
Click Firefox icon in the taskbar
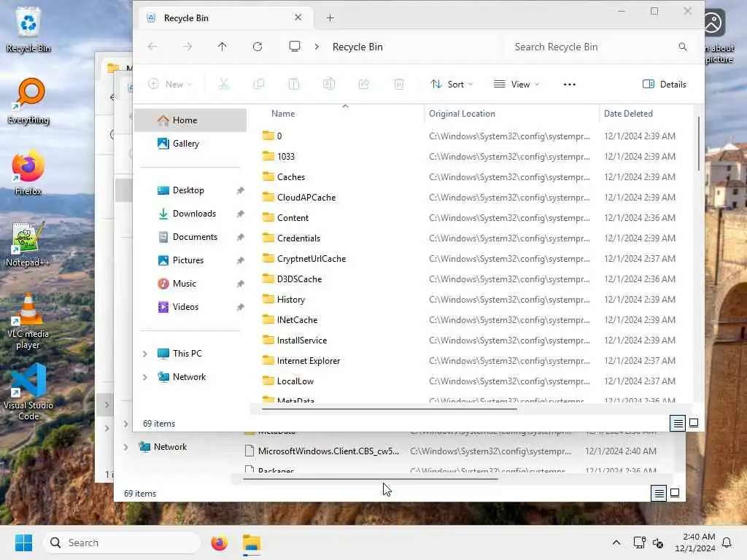click(x=219, y=542)
